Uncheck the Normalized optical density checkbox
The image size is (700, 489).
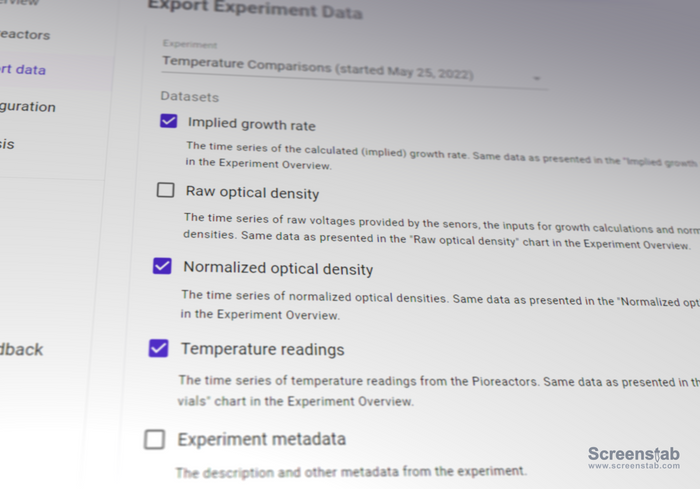162,266
